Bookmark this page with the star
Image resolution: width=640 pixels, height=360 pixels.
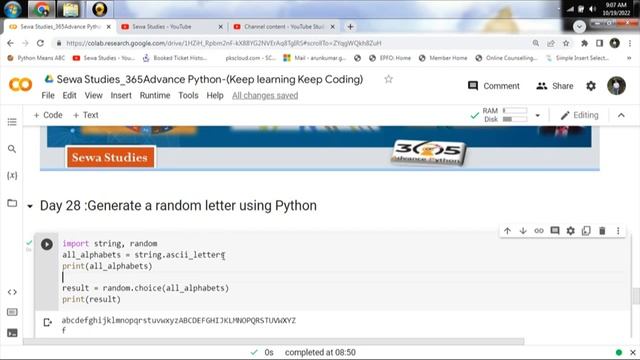[x=566, y=43]
